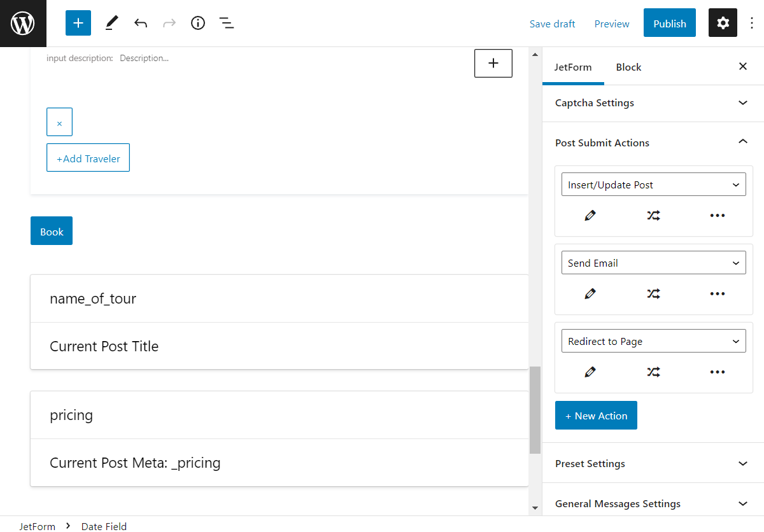Open the block inserter plus button
This screenshot has width=764, height=532.
pyautogui.click(x=78, y=24)
